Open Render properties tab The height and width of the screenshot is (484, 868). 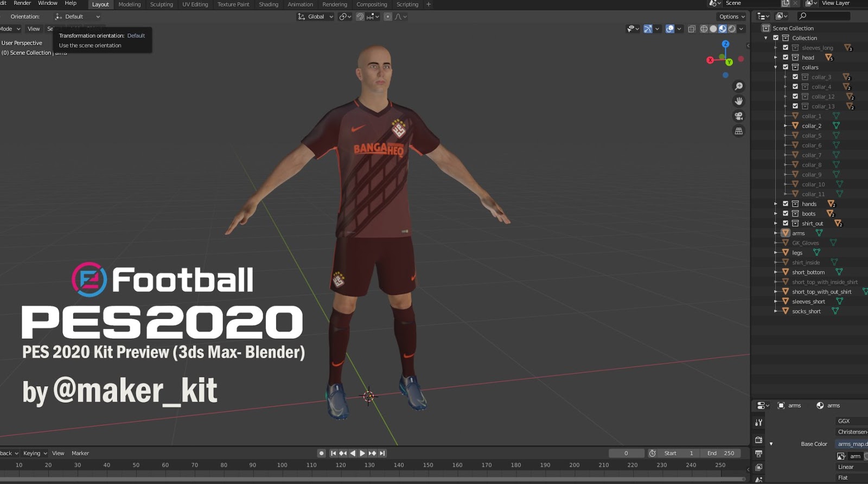[x=758, y=440]
